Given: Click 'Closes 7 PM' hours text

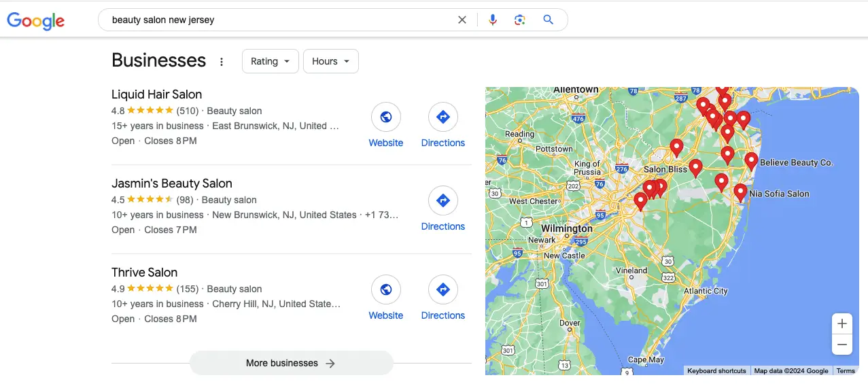Looking at the screenshot, I should [x=171, y=230].
